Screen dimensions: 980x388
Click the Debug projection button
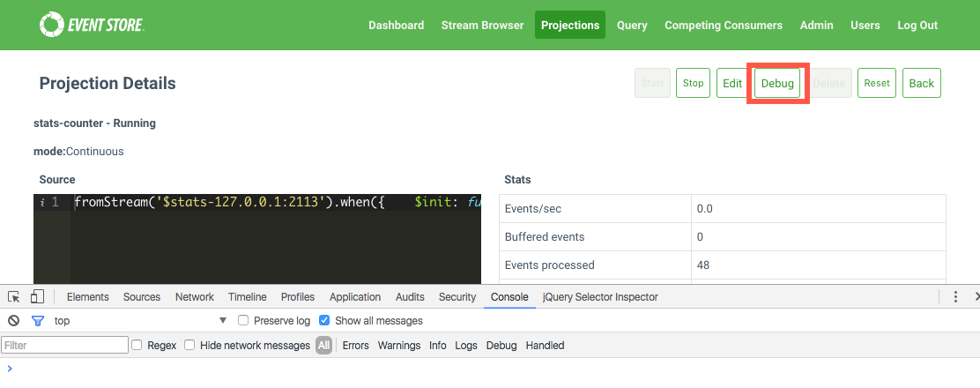pyautogui.click(x=777, y=83)
